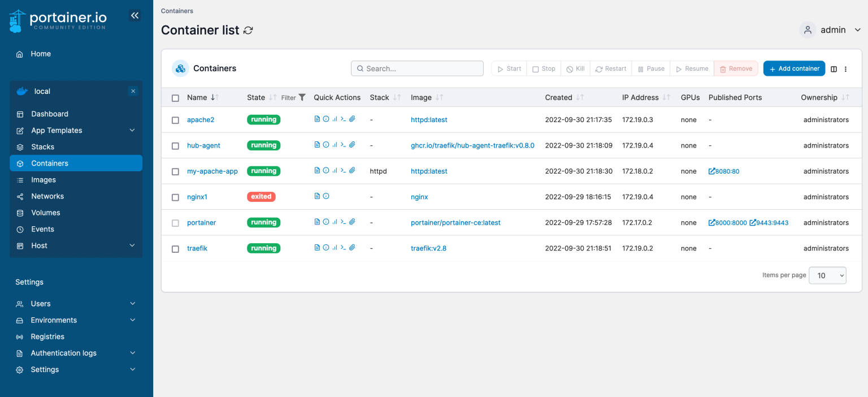Attach to the my-apache-app container

pos(352,170)
